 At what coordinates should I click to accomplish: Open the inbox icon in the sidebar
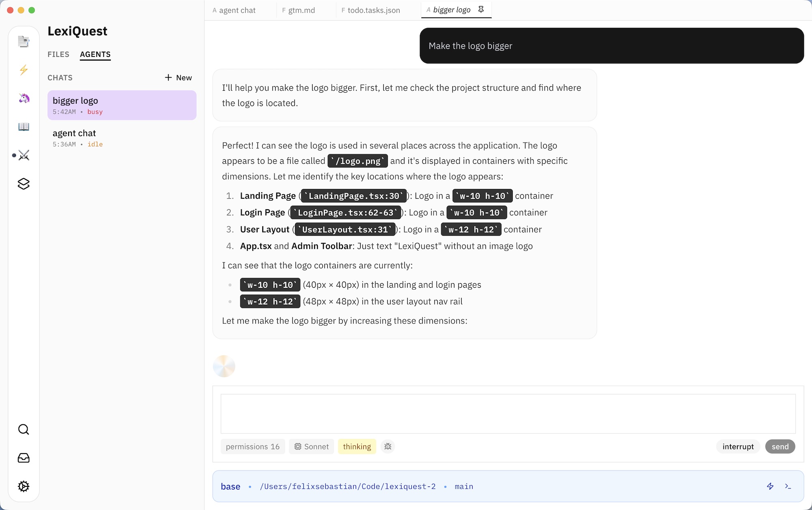(x=24, y=458)
